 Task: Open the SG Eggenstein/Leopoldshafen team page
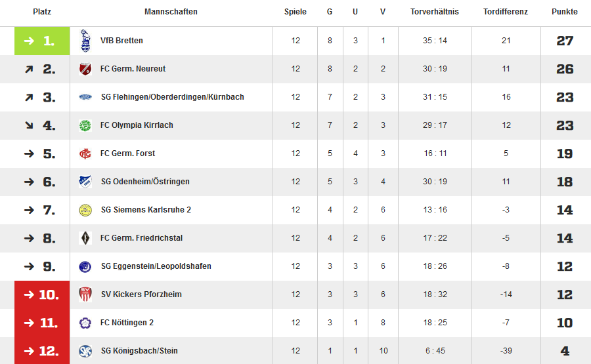click(156, 266)
